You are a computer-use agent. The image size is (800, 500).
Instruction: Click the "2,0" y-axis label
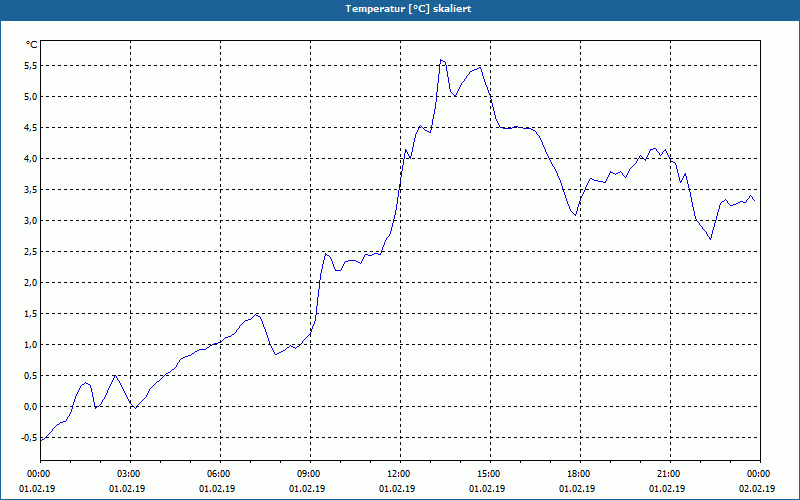[x=31, y=283]
